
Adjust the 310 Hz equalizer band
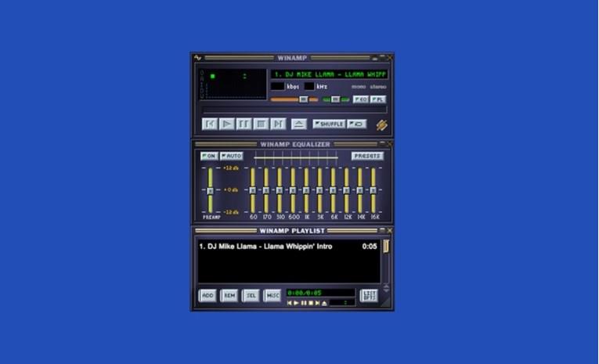coord(280,190)
